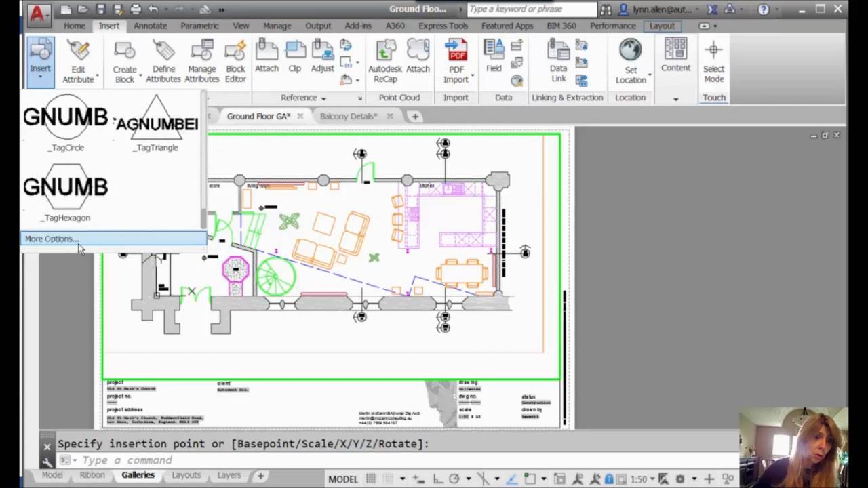Image resolution: width=868 pixels, height=488 pixels.
Task: Click the Autodesk Exchange X icon
Action: point(712,9)
